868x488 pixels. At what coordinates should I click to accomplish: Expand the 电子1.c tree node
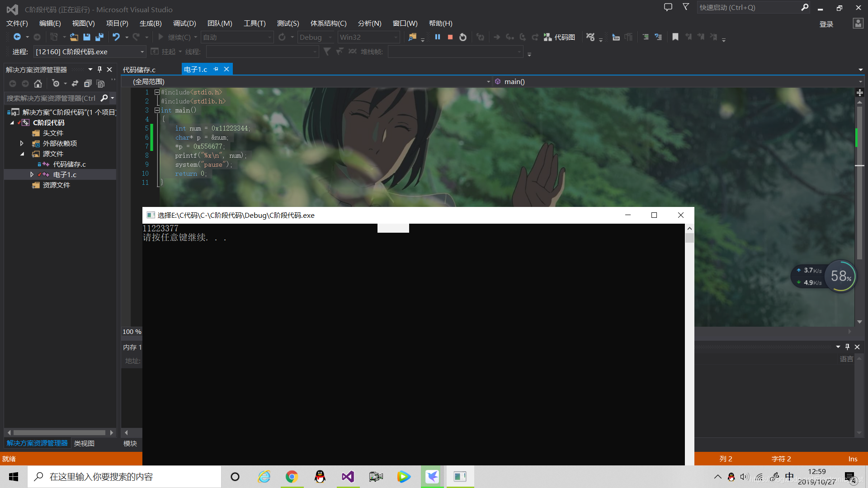(32, 174)
